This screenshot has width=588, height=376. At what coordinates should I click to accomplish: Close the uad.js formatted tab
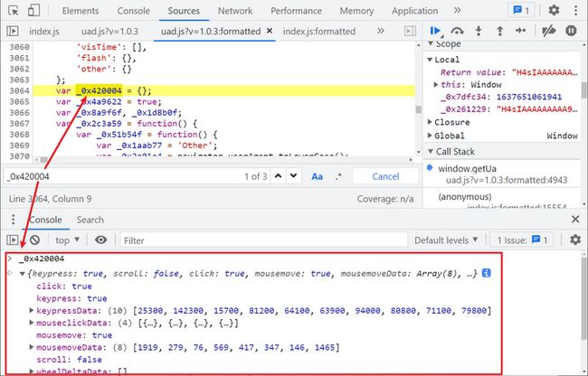tap(270, 31)
